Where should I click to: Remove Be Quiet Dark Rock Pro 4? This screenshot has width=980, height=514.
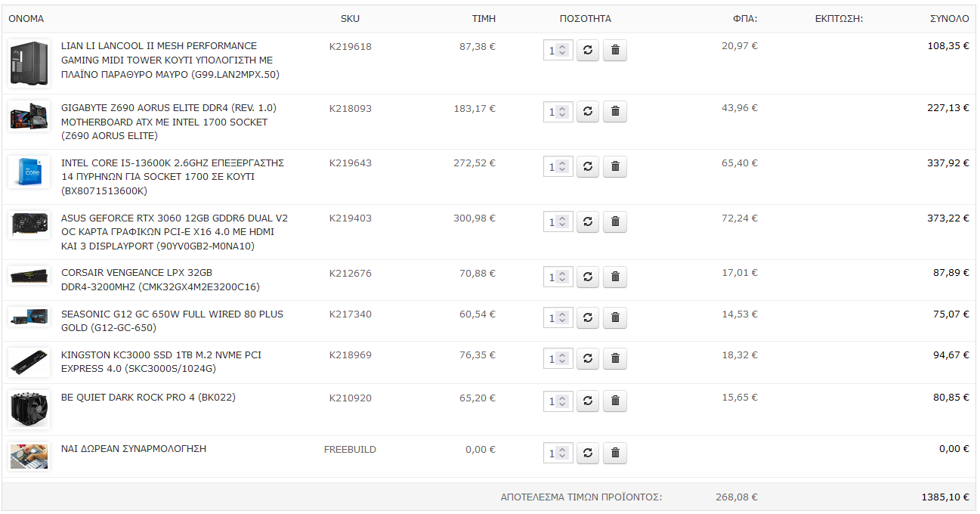tap(615, 401)
